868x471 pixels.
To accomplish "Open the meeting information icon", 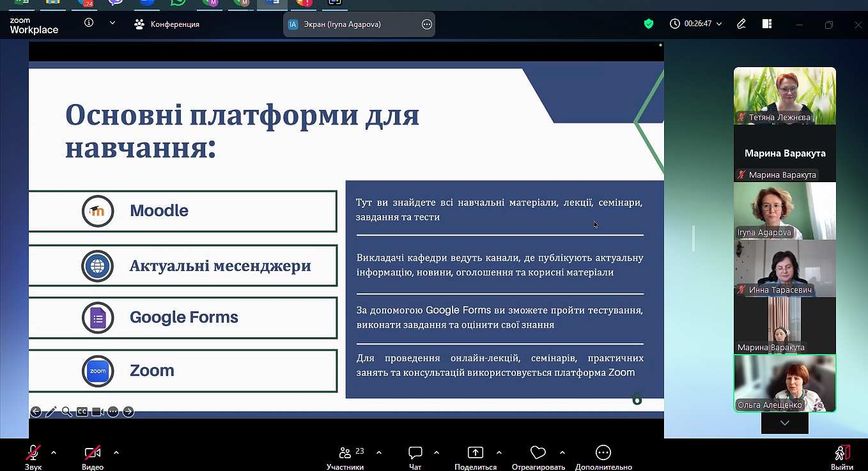I will pos(89,23).
